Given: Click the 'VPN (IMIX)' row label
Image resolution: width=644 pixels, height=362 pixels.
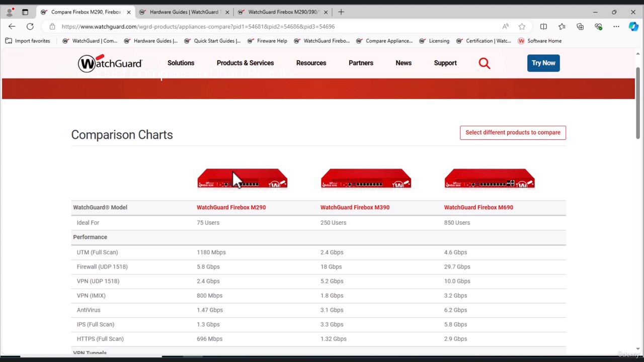Looking at the screenshot, I should (91, 296).
